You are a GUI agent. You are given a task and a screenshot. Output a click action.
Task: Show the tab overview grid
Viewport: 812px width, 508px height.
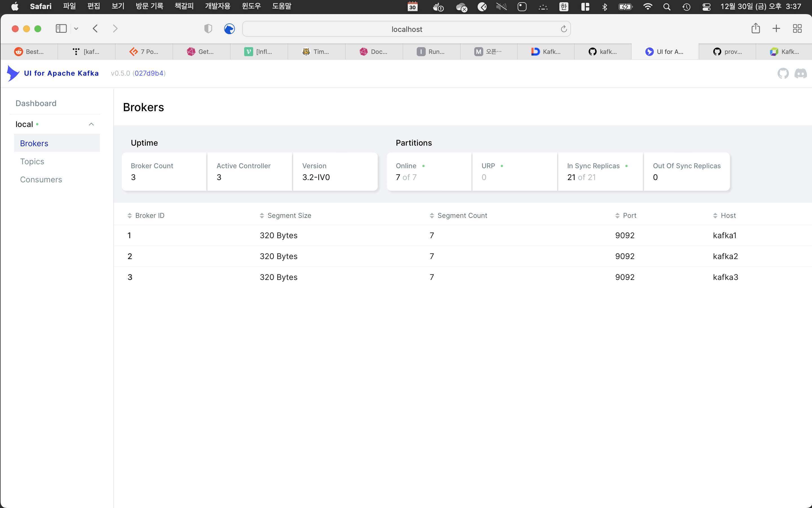[797, 29]
